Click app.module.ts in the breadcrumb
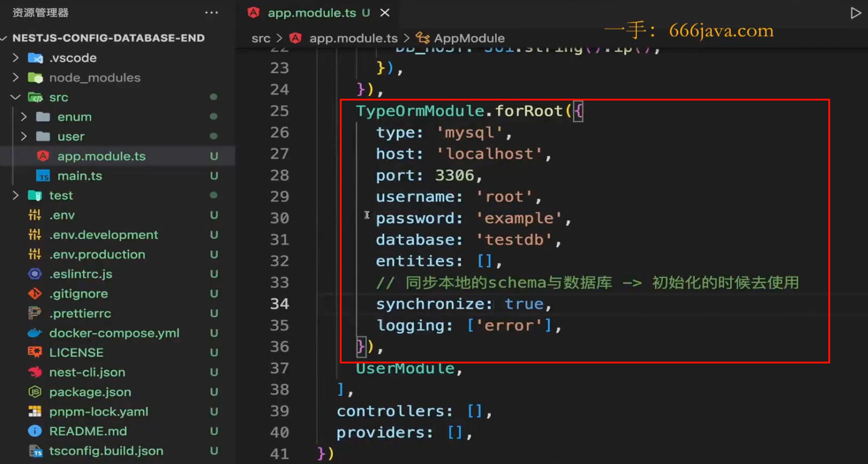 point(353,38)
